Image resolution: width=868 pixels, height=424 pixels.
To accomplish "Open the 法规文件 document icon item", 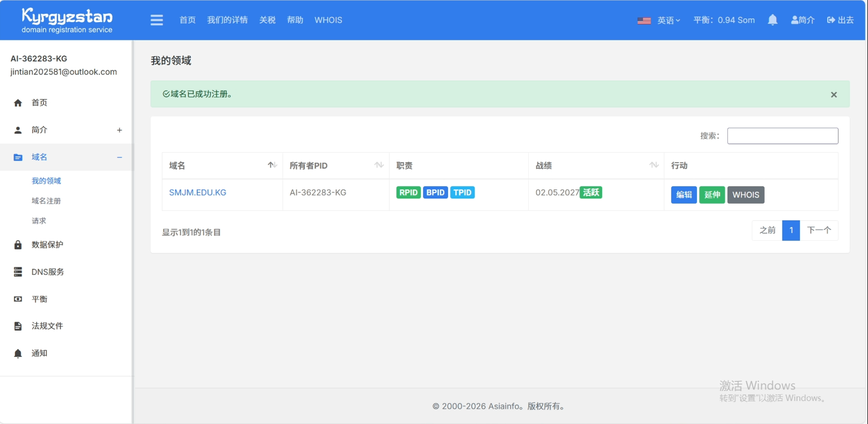I will click(x=18, y=326).
